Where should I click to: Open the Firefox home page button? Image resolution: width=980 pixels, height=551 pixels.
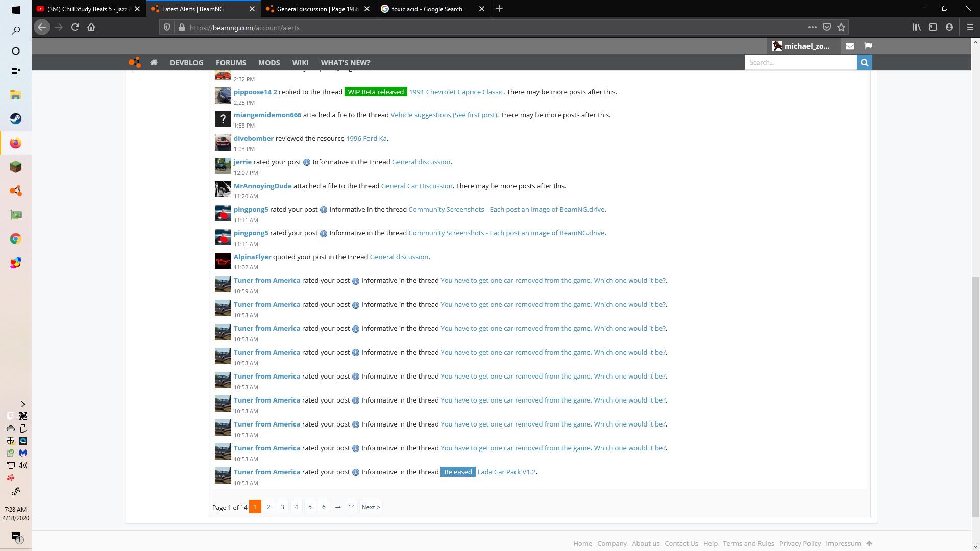pos(91,27)
